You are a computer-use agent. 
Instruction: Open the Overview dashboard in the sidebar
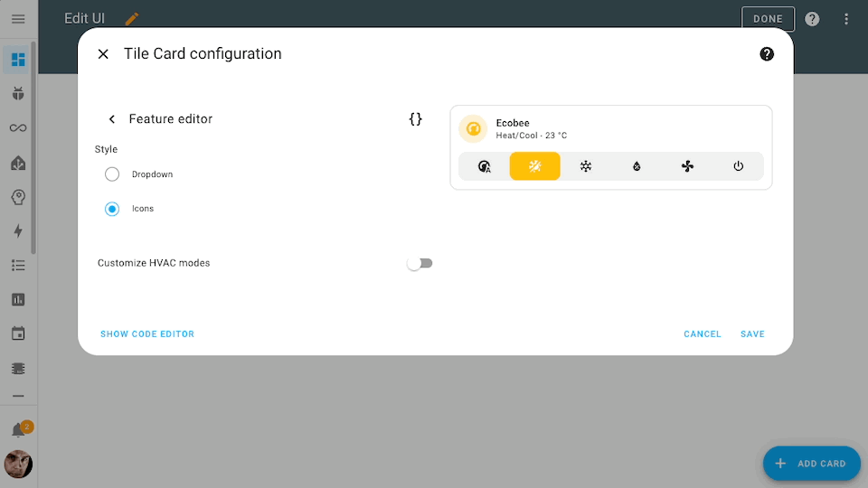click(x=18, y=60)
